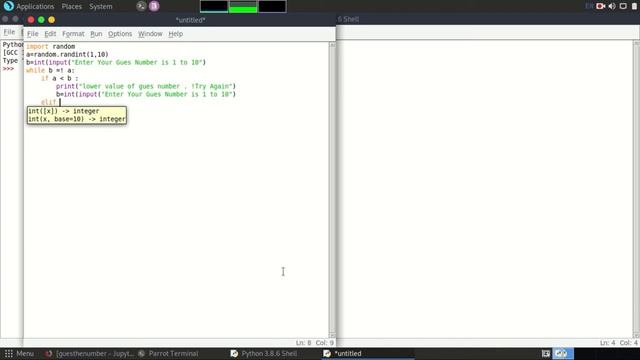The image size is (640, 360).
Task: Open the Options menu
Action: (120, 34)
